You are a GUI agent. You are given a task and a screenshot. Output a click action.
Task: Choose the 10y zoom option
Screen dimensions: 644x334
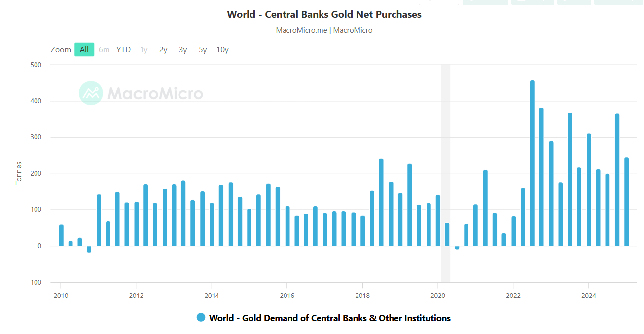click(x=222, y=49)
